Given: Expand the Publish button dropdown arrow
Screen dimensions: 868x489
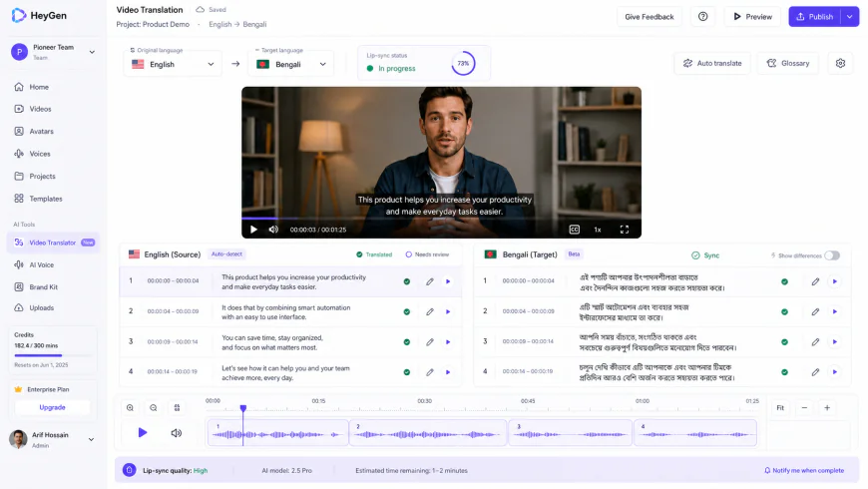Looking at the screenshot, I should (x=850, y=17).
